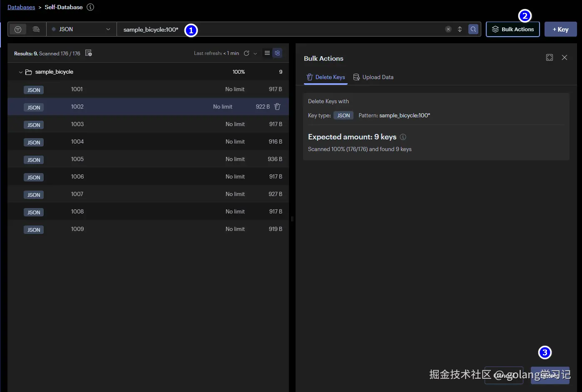This screenshot has width=582, height=392.
Task: Click the 927 B size value
Action: [x=275, y=194]
